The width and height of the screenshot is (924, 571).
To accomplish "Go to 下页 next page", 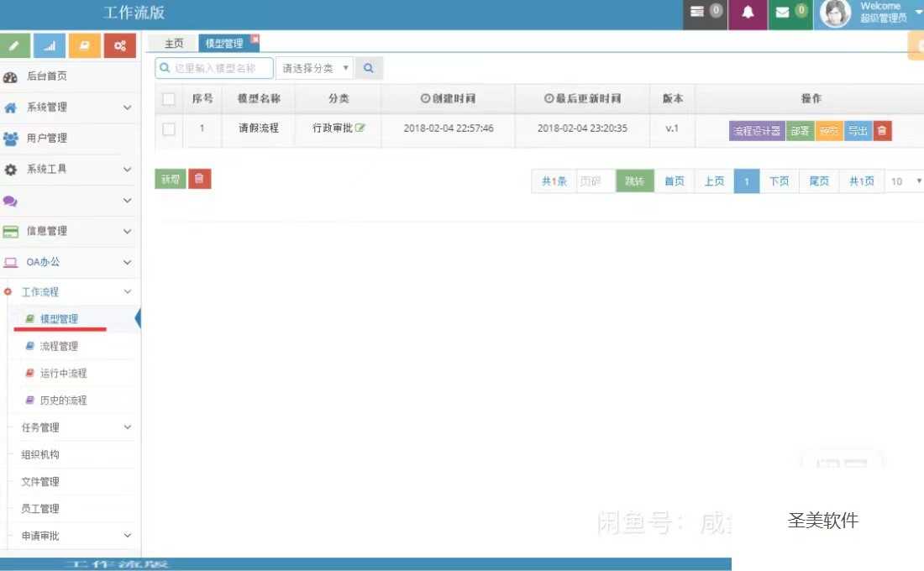I will (x=779, y=181).
